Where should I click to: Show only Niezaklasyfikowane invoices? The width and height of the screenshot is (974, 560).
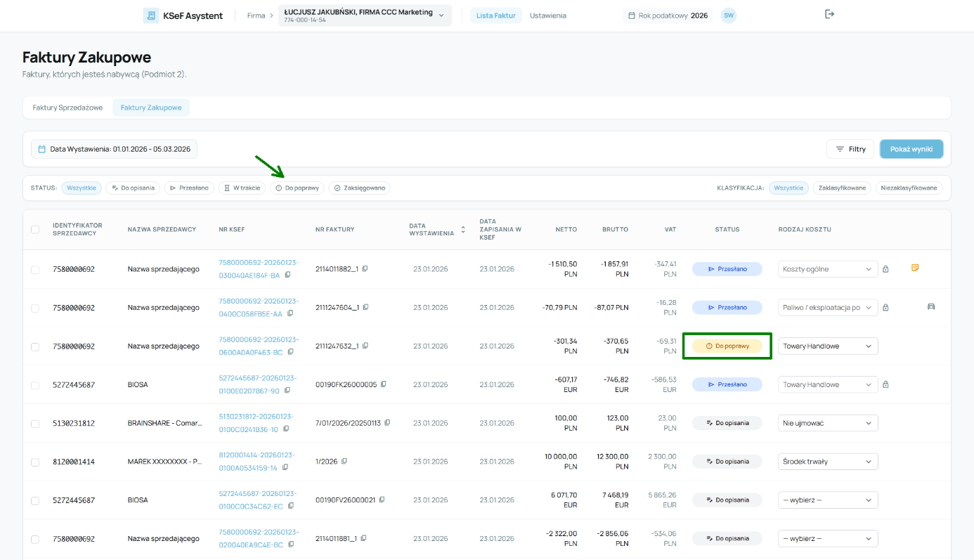coord(909,188)
